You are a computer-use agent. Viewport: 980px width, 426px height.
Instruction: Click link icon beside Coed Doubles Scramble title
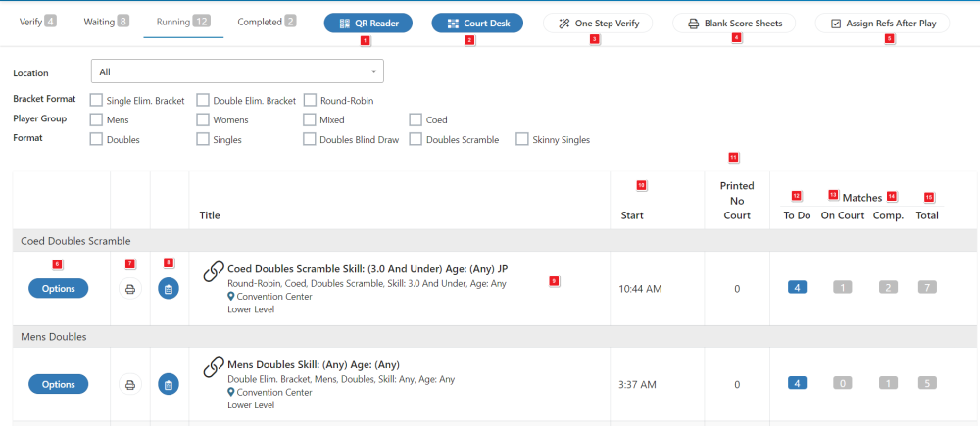pyautogui.click(x=214, y=271)
